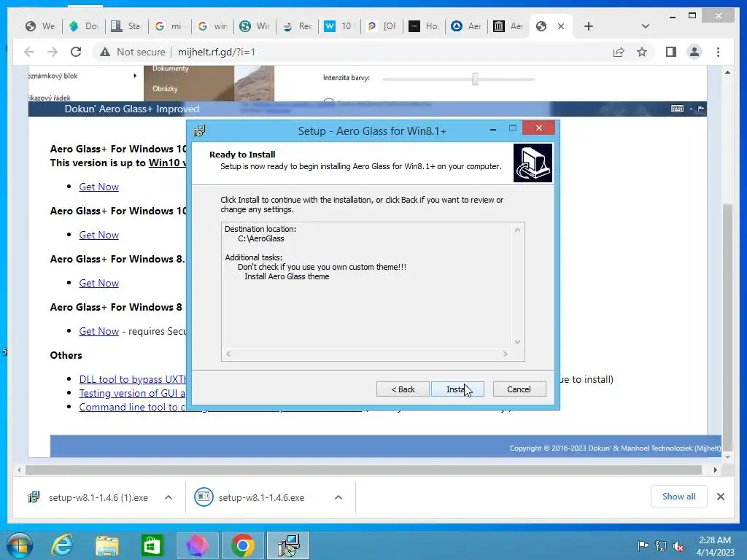
Task: Click the page's horizontal scrollbar
Action: 363,470
